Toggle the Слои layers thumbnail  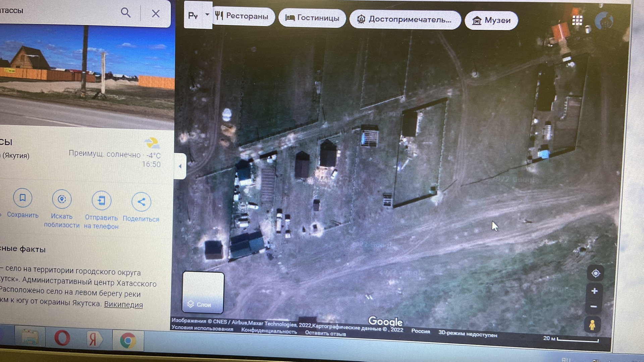pyautogui.click(x=203, y=292)
